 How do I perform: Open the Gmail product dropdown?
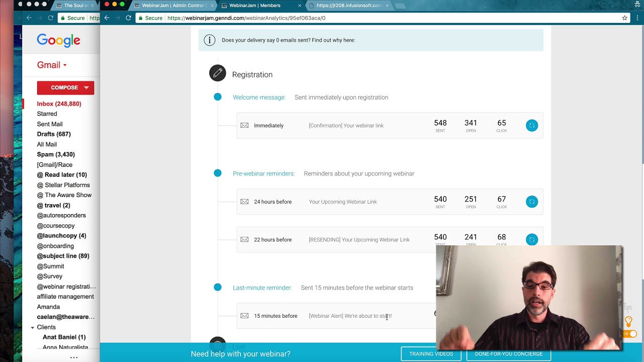point(51,65)
